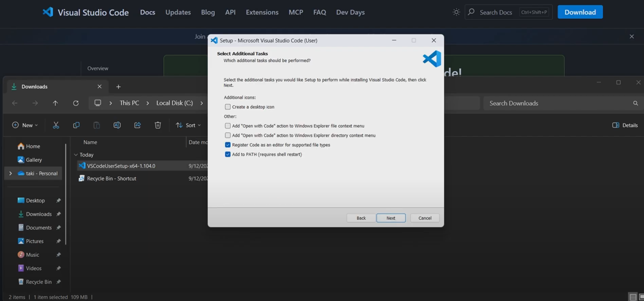Click the Visual Studio Code site logo

86,12
